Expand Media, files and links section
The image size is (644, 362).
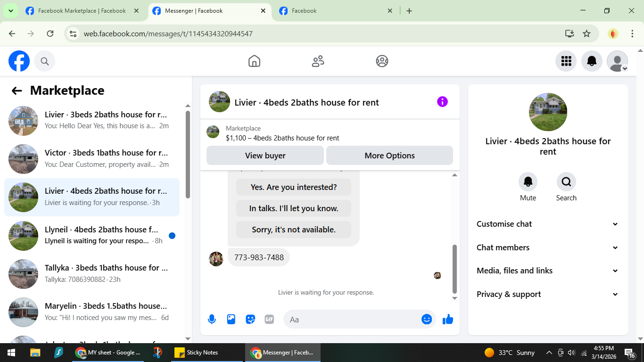click(548, 271)
